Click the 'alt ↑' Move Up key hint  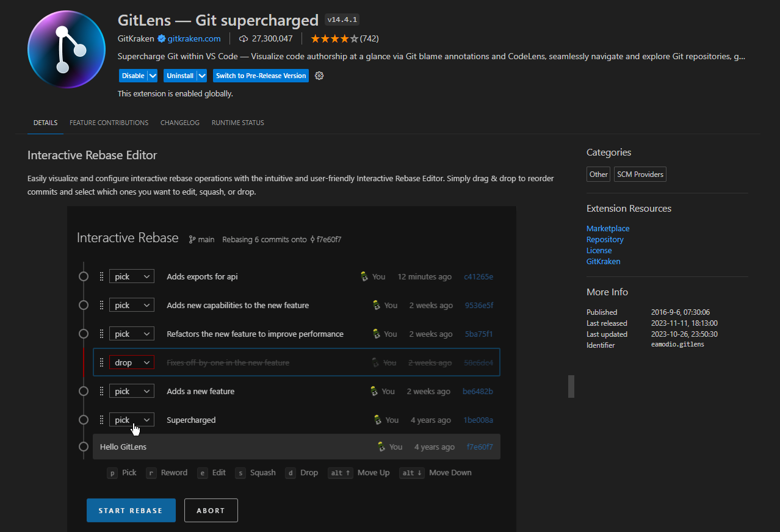[x=340, y=473]
